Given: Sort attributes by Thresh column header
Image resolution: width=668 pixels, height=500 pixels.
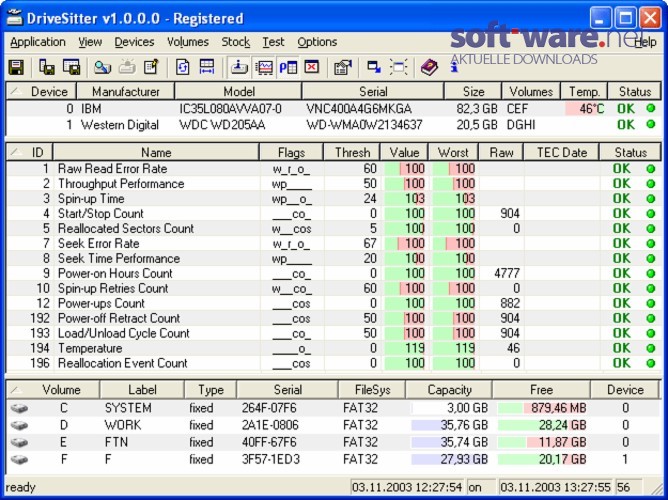Looking at the screenshot, I should [352, 152].
